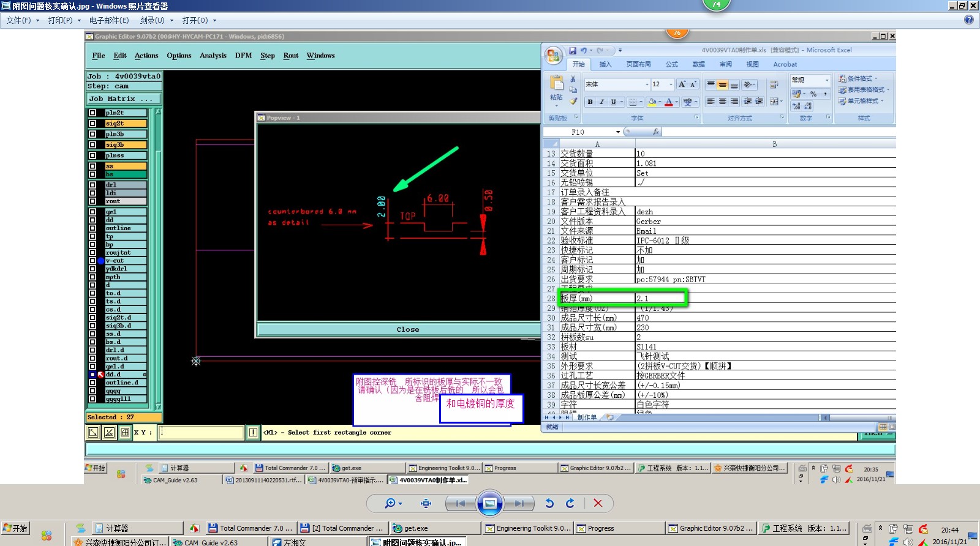Toggle the drl layer checkbox
Screen dimensions: 980x546
click(x=92, y=185)
